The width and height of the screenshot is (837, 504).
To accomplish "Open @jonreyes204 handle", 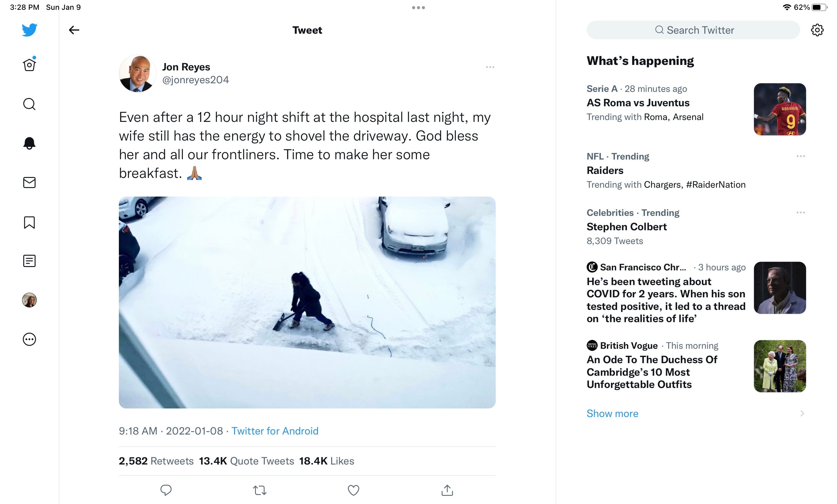I will click(x=196, y=80).
